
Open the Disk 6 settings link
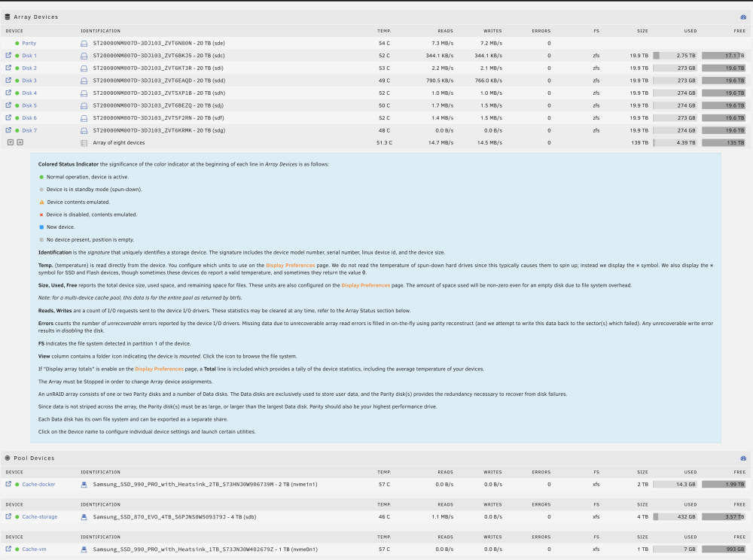pyautogui.click(x=29, y=118)
